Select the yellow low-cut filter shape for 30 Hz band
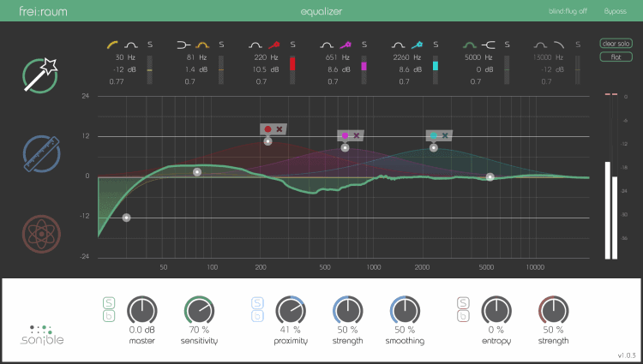The height and width of the screenshot is (364, 643). pyautogui.click(x=113, y=45)
